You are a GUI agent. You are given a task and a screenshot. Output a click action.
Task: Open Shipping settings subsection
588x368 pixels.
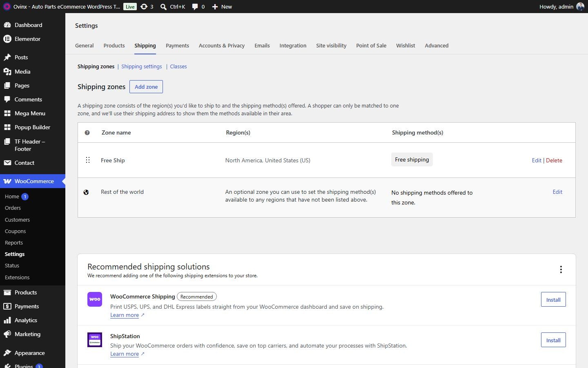tap(142, 66)
